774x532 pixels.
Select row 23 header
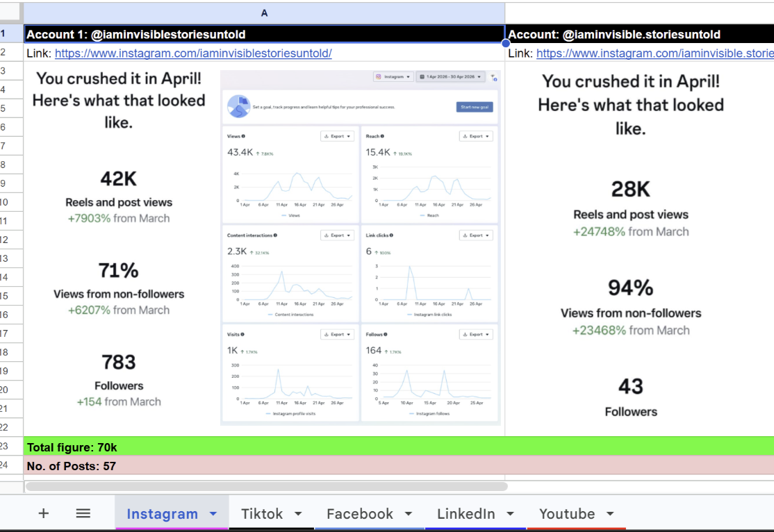pyautogui.click(x=11, y=446)
